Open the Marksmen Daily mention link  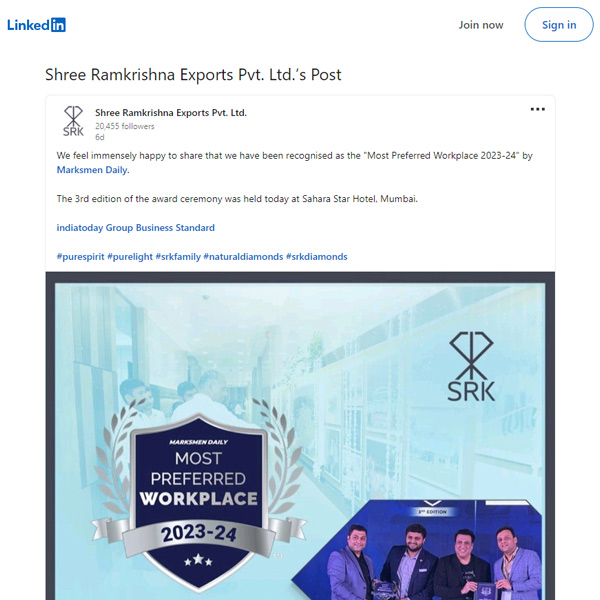tap(93, 170)
